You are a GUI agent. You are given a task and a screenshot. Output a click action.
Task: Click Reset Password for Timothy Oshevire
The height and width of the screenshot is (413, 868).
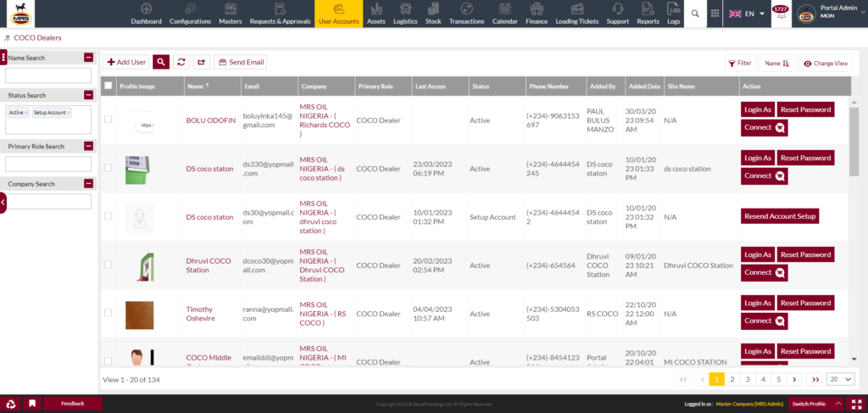(x=805, y=303)
